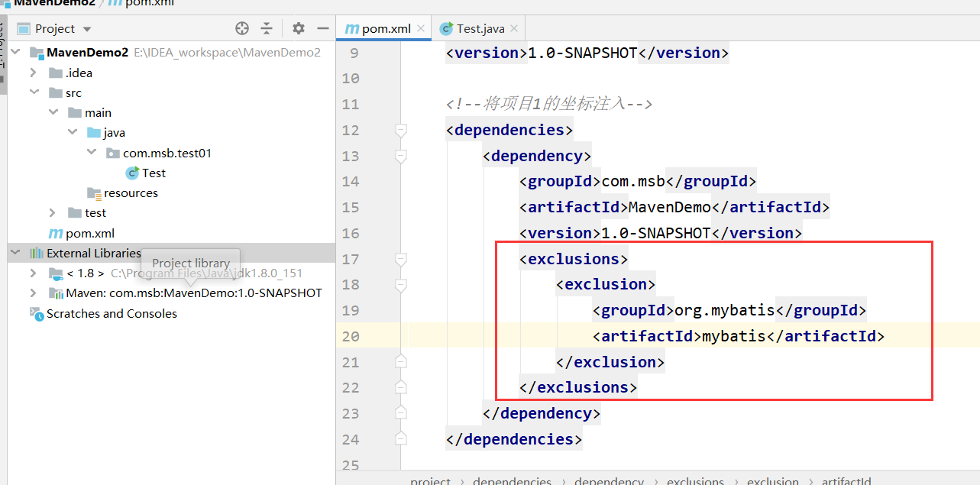Click the MavenDemo artifactId text
980x485 pixels.
670,207
